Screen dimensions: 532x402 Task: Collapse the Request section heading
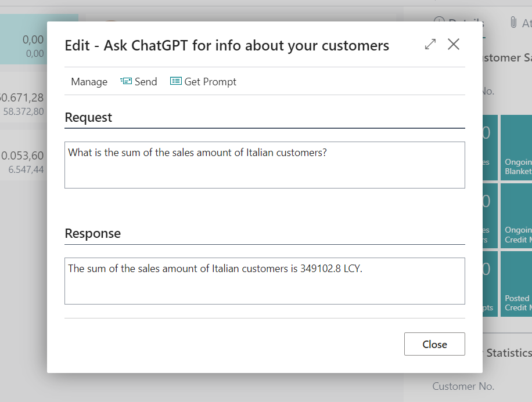click(x=88, y=117)
